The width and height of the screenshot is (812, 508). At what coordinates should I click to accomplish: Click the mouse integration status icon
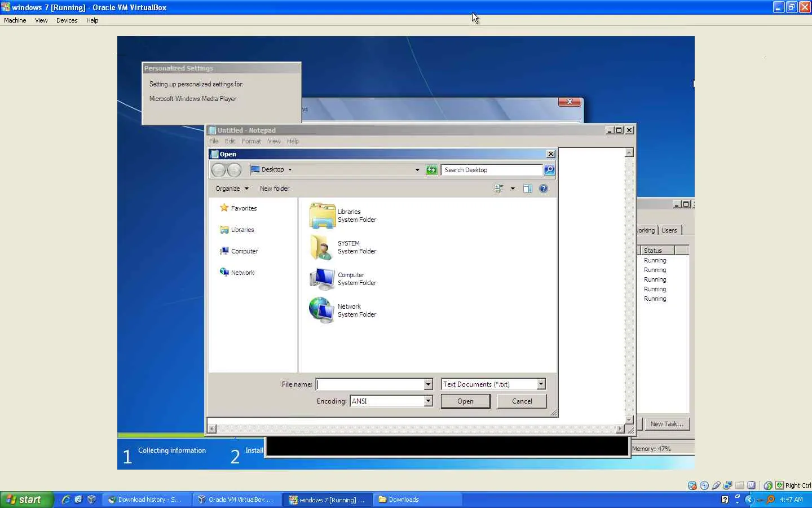click(768, 485)
